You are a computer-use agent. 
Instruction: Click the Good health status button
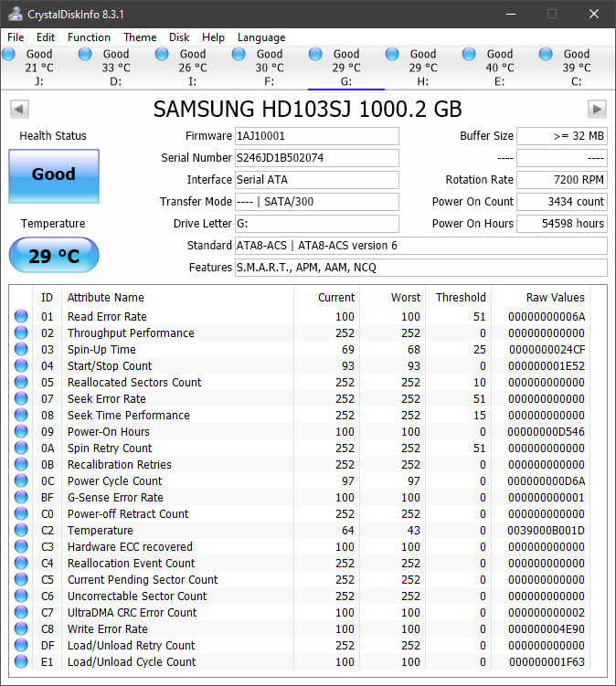pos(54,176)
